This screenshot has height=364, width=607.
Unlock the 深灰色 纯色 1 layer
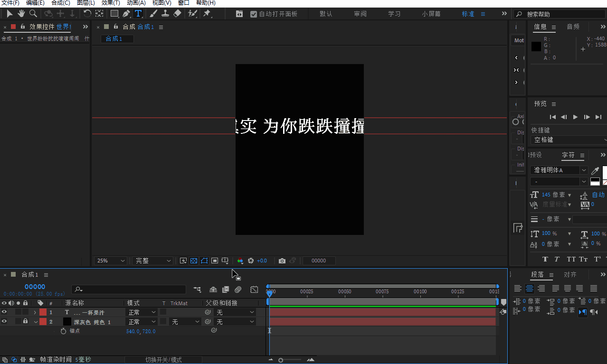click(25, 322)
